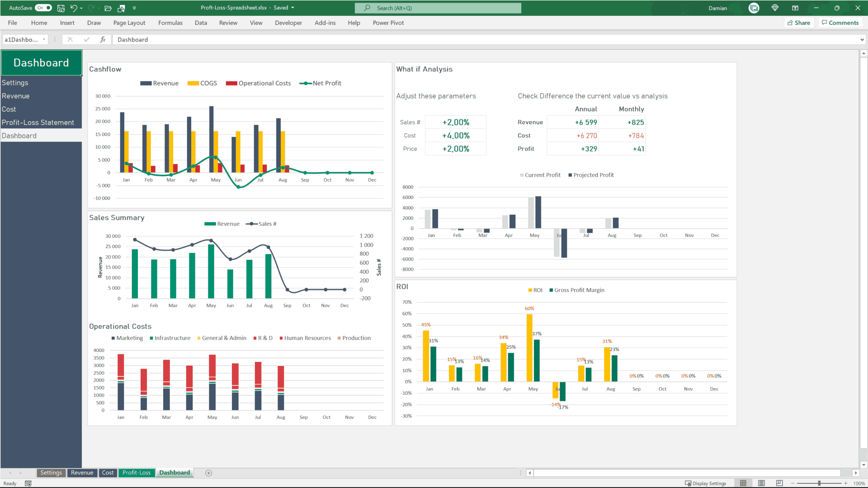868x488 pixels.
Task: Click the Save/publish icon in toolbar
Action: (122, 7)
